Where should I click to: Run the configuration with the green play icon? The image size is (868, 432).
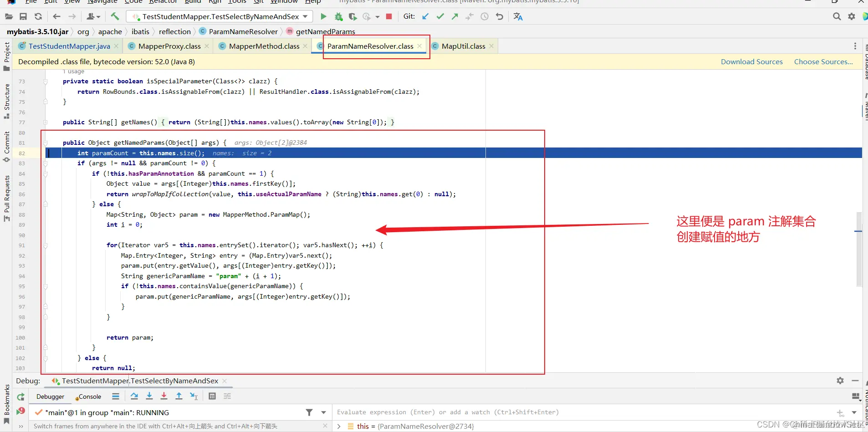click(x=323, y=17)
